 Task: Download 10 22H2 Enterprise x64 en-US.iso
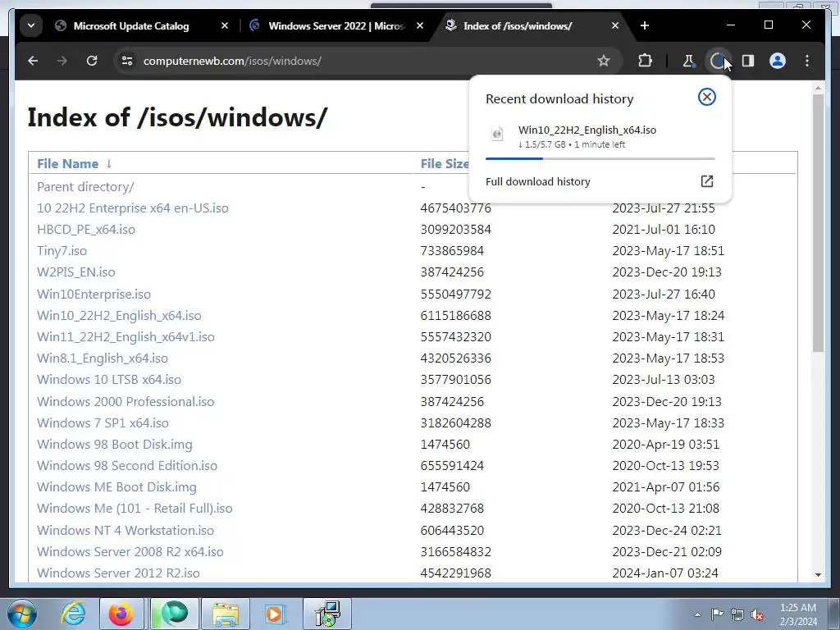(132, 208)
